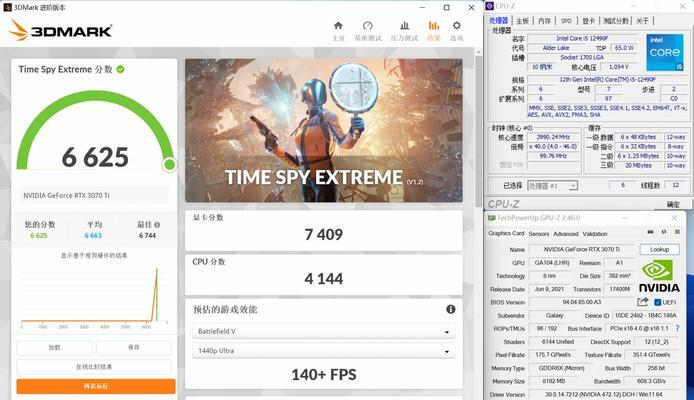Click the CPU-Z title bar app icon
Viewport: 694px width, 400px height.
click(x=490, y=6)
